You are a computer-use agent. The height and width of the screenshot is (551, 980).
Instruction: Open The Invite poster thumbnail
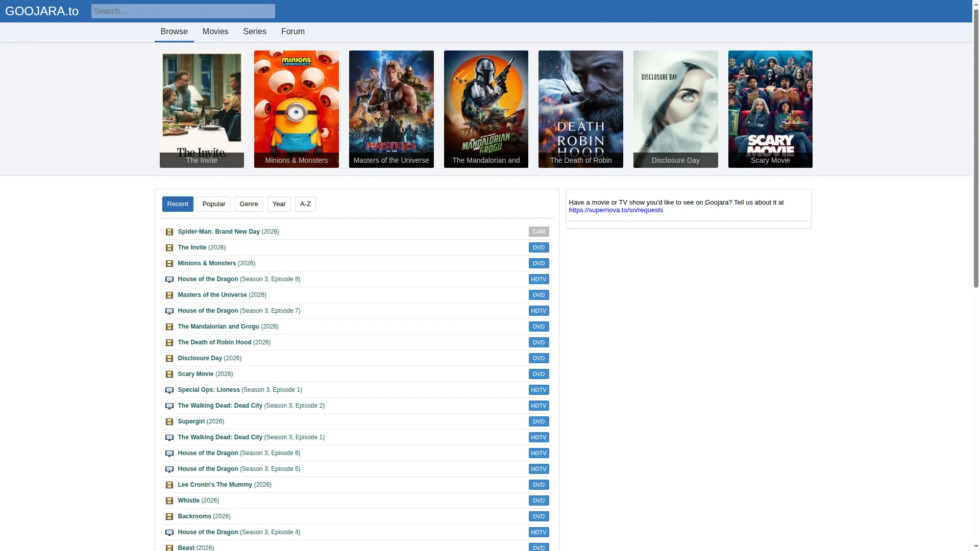click(202, 109)
